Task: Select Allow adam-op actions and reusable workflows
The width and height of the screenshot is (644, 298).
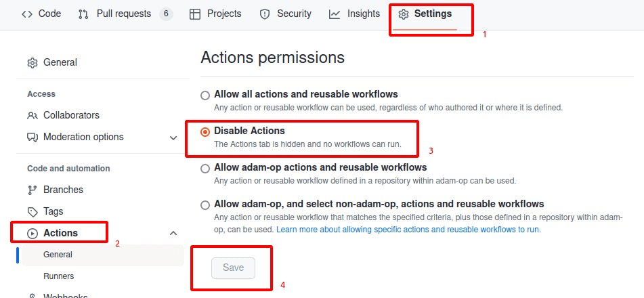Action: [205, 169]
